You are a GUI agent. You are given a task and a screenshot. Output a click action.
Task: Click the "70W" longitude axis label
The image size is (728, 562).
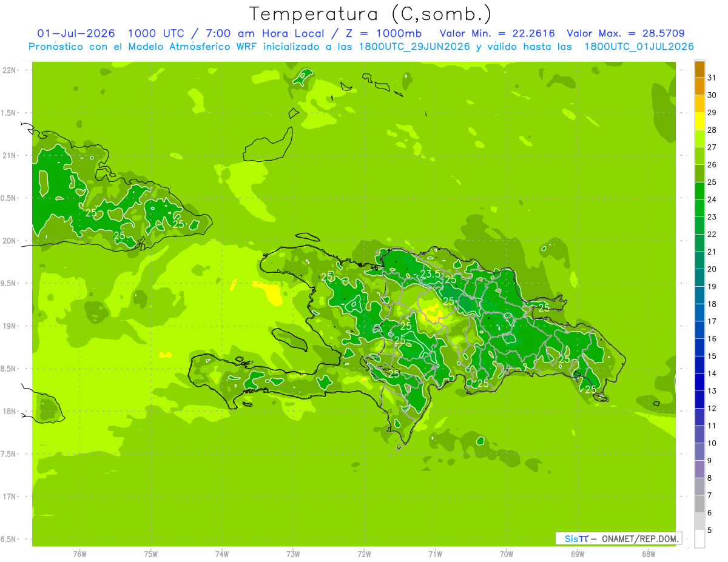(x=507, y=554)
